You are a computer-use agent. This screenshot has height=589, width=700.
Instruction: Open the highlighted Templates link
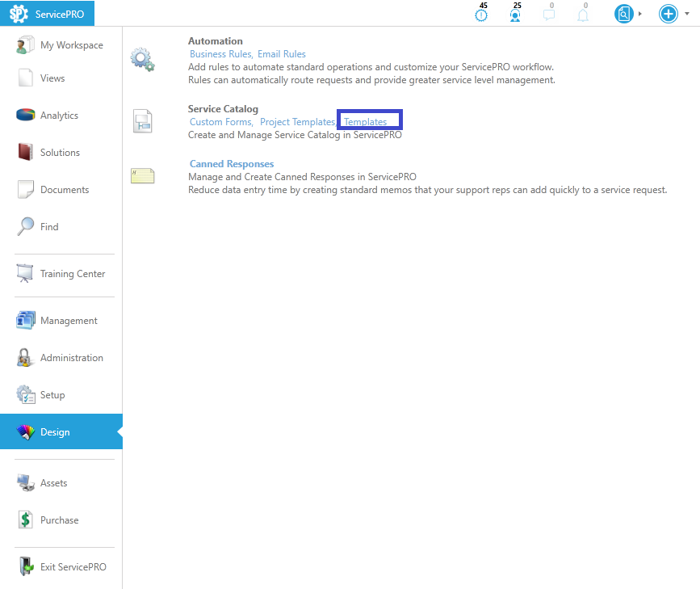coord(366,122)
